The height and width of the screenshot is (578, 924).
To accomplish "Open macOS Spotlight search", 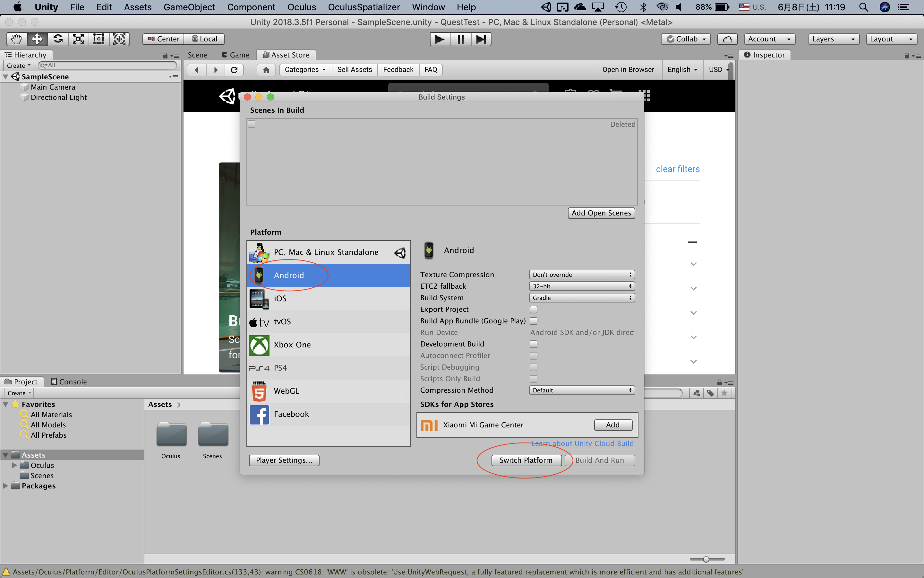I will coord(863,7).
